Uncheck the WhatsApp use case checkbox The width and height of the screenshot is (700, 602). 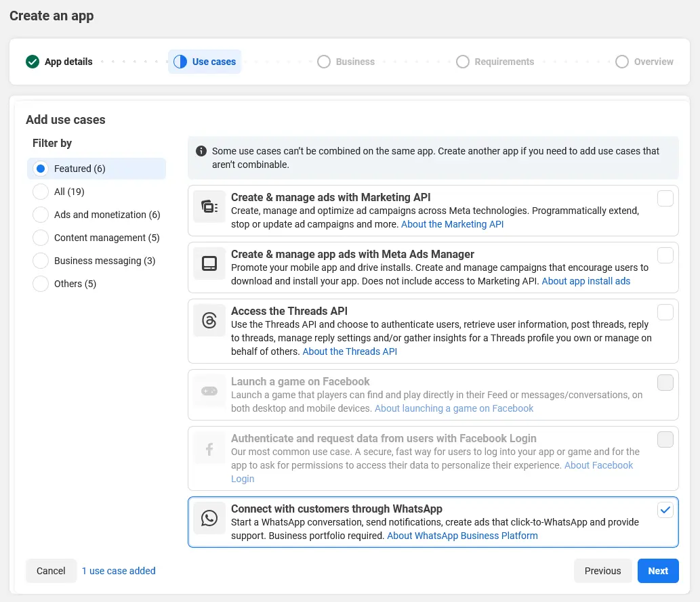pos(665,510)
